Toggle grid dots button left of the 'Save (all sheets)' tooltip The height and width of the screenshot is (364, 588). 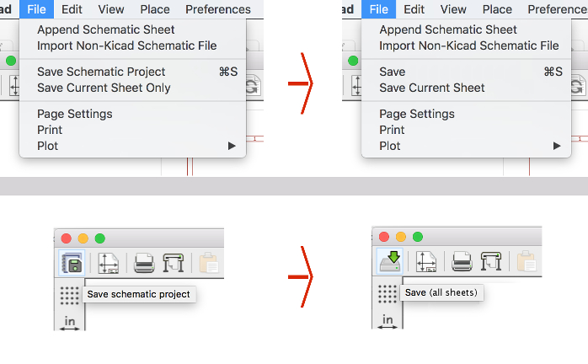(388, 294)
